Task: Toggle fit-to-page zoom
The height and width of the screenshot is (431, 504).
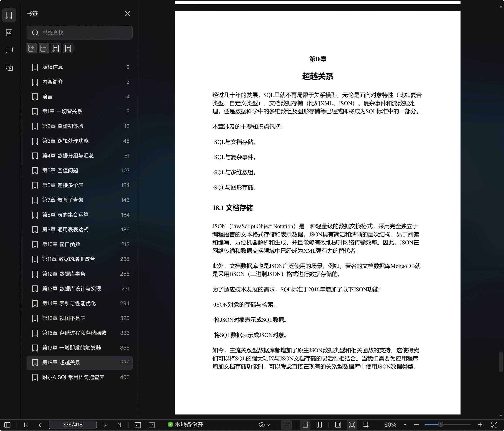Action: (x=352, y=425)
